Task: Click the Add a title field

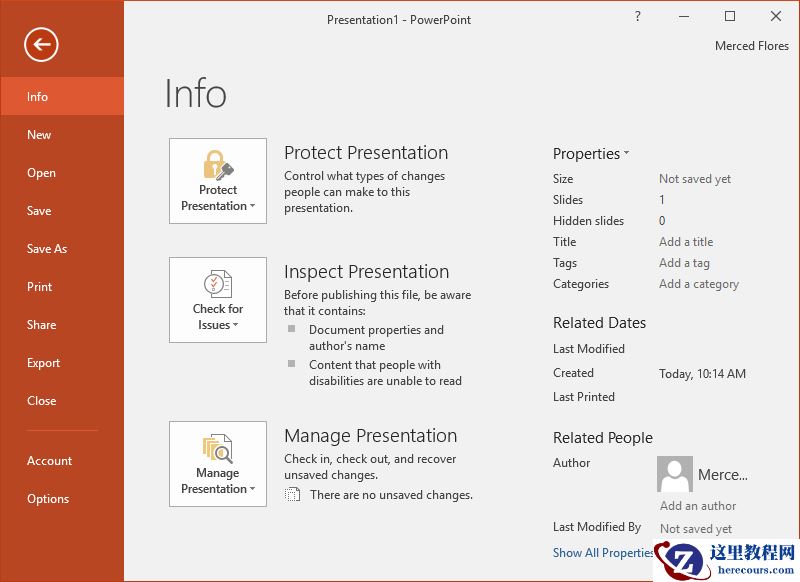Action: (x=686, y=242)
